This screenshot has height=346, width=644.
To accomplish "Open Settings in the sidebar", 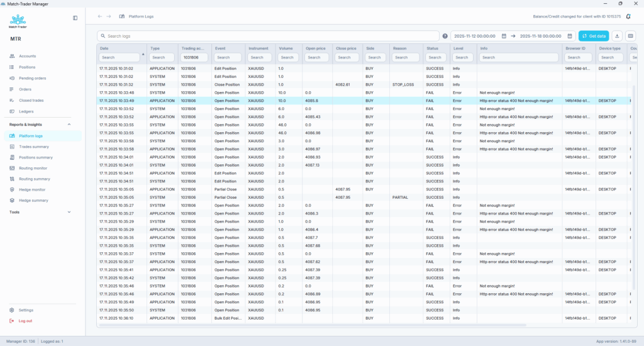I will pos(26,310).
